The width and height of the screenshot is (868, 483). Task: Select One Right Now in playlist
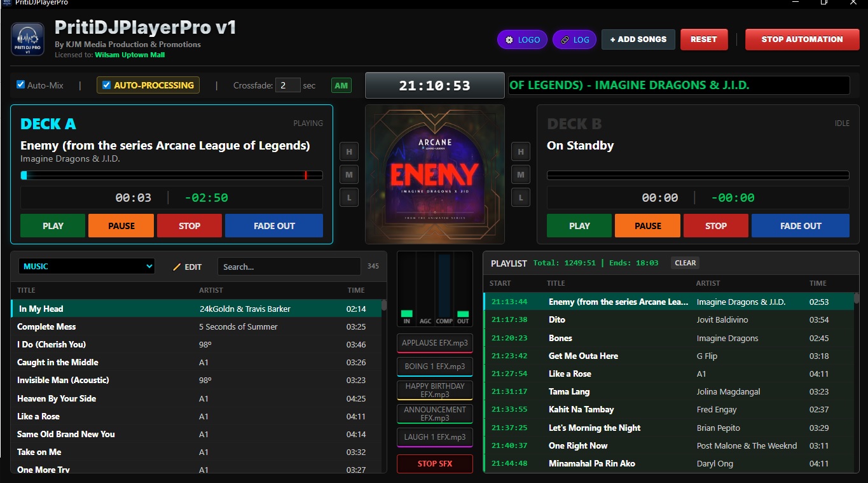click(668, 445)
